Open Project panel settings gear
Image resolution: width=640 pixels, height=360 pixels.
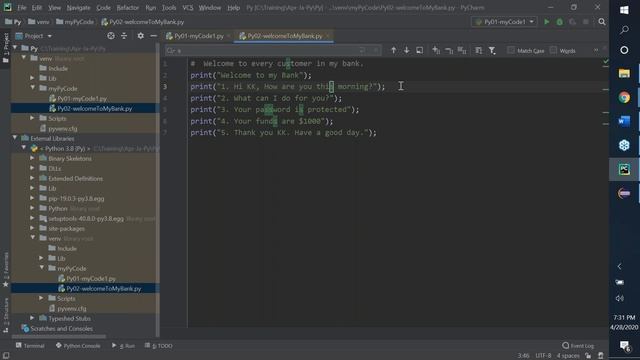coord(140,36)
